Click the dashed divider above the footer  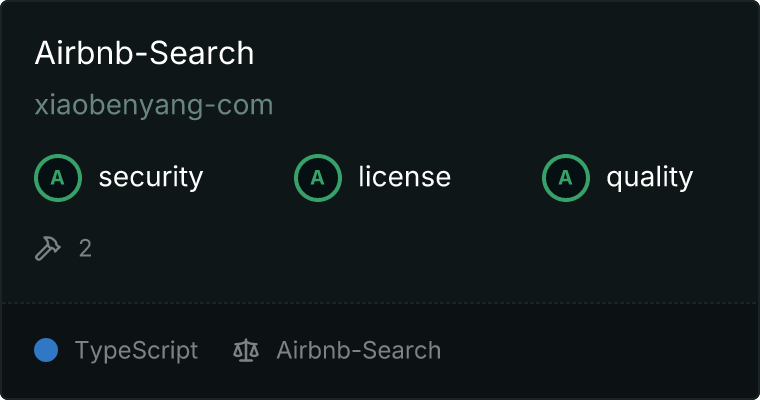pos(380,302)
